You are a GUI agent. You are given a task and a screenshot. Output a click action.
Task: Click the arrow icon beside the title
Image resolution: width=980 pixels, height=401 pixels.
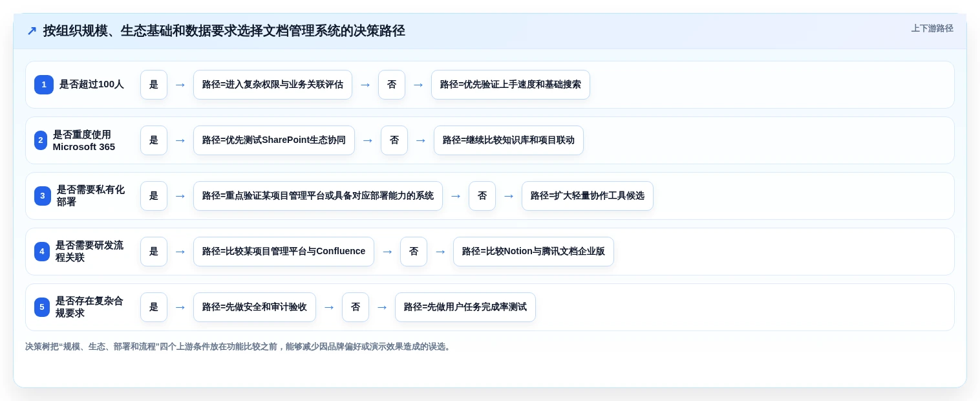pos(32,31)
